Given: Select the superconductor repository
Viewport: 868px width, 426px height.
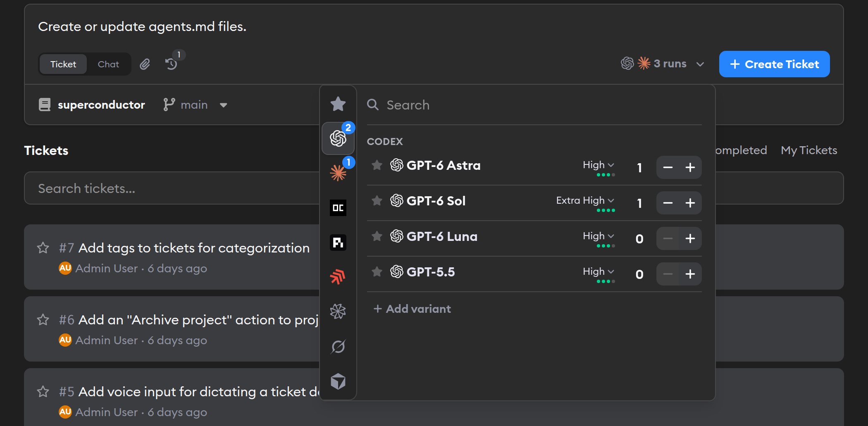Looking at the screenshot, I should click(x=92, y=105).
